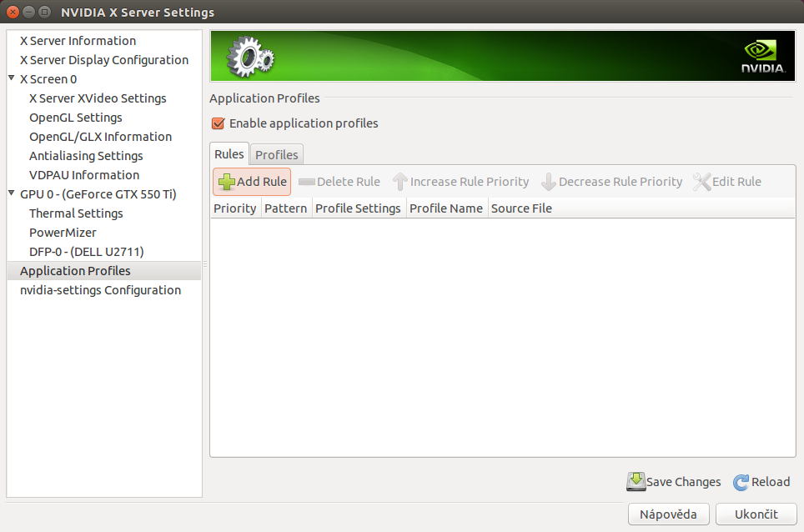The width and height of the screenshot is (804, 532).
Task: Sort by the Pattern column header
Action: [286, 208]
